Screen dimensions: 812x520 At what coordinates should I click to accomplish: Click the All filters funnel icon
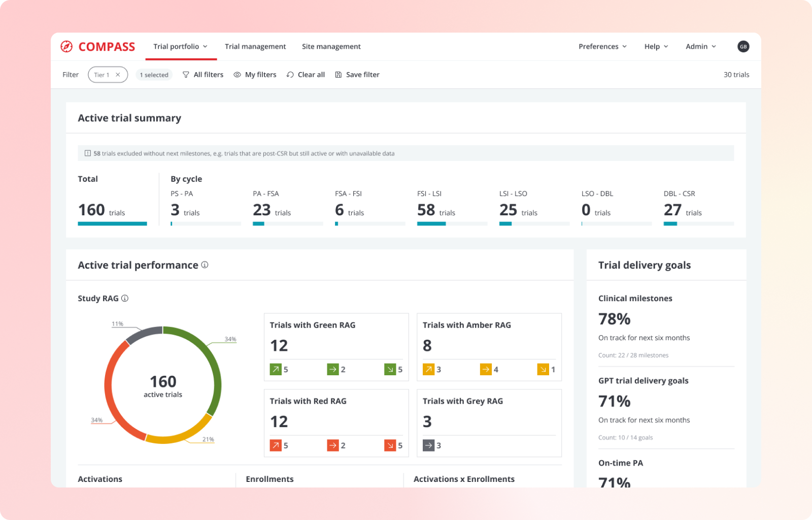coord(187,74)
